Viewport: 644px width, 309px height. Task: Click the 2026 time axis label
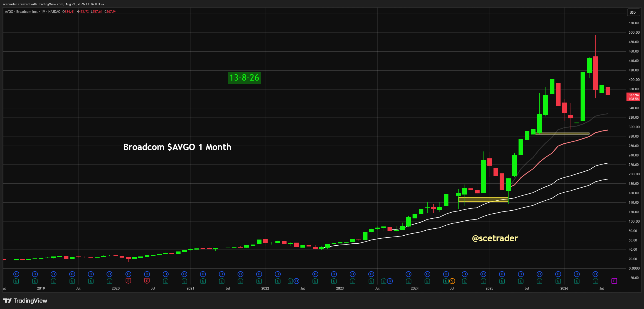(564, 288)
